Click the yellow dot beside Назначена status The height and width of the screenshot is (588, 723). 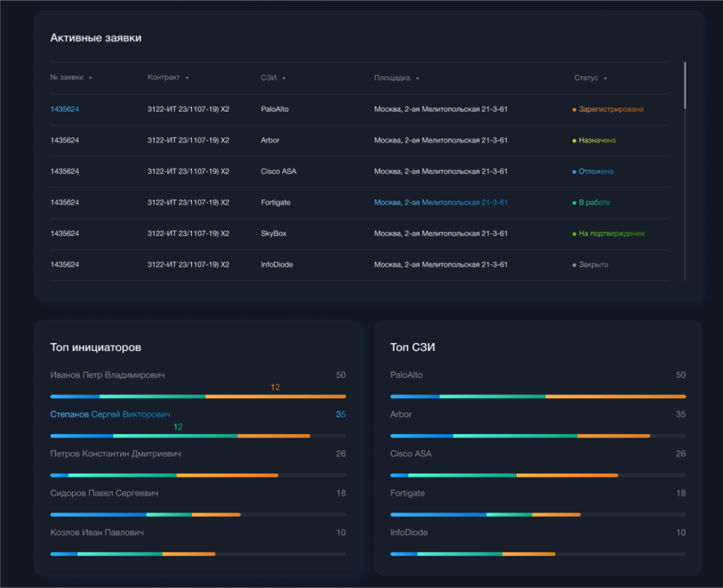(x=574, y=141)
